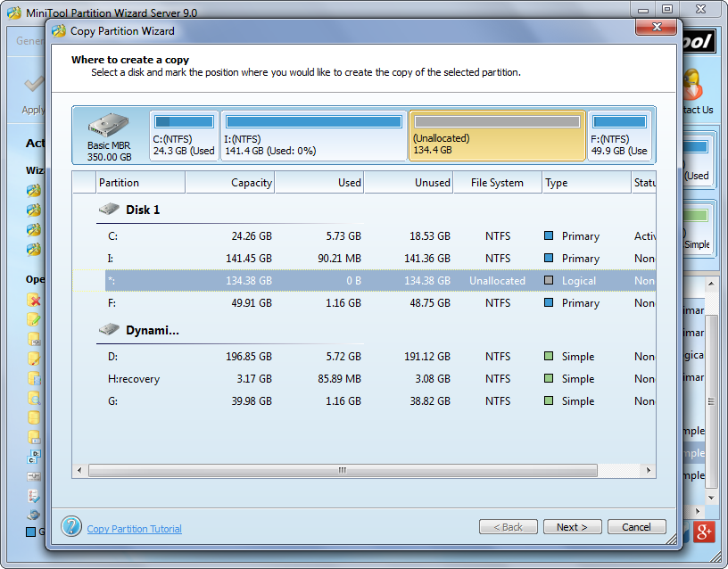Select the F: partition row
728x569 pixels.
click(364, 303)
